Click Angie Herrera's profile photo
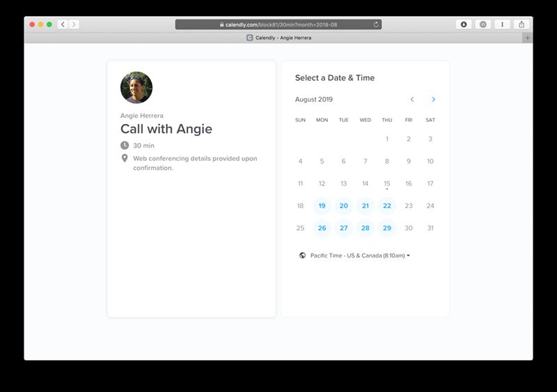The height and width of the screenshot is (392, 557). click(x=136, y=88)
